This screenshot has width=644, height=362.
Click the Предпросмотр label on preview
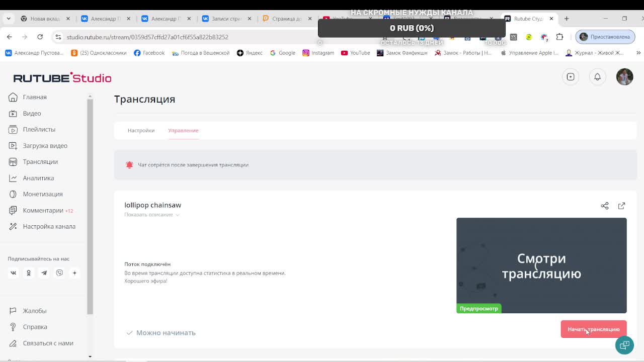tap(479, 309)
